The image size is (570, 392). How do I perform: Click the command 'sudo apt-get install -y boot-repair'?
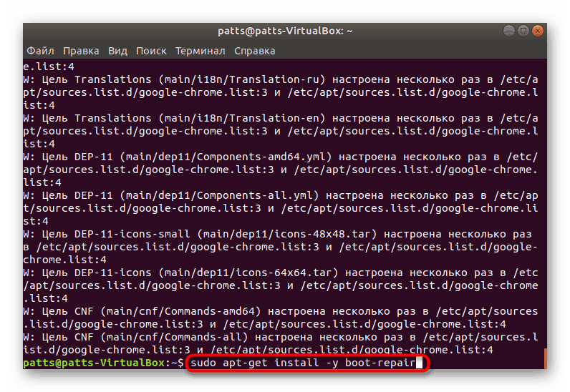[303, 363]
